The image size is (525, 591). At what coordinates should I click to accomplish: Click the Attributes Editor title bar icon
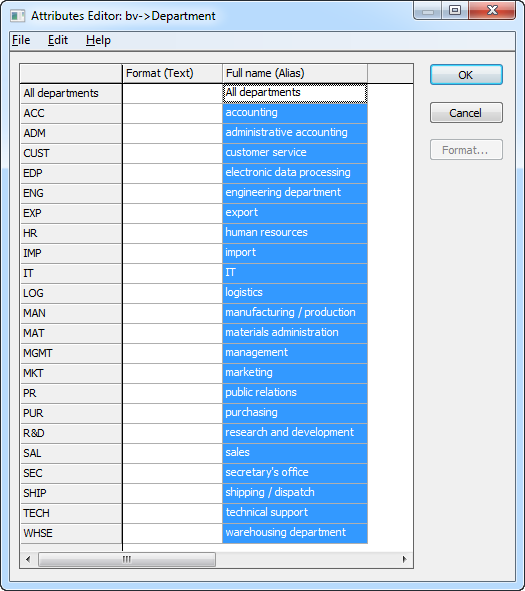point(17,16)
